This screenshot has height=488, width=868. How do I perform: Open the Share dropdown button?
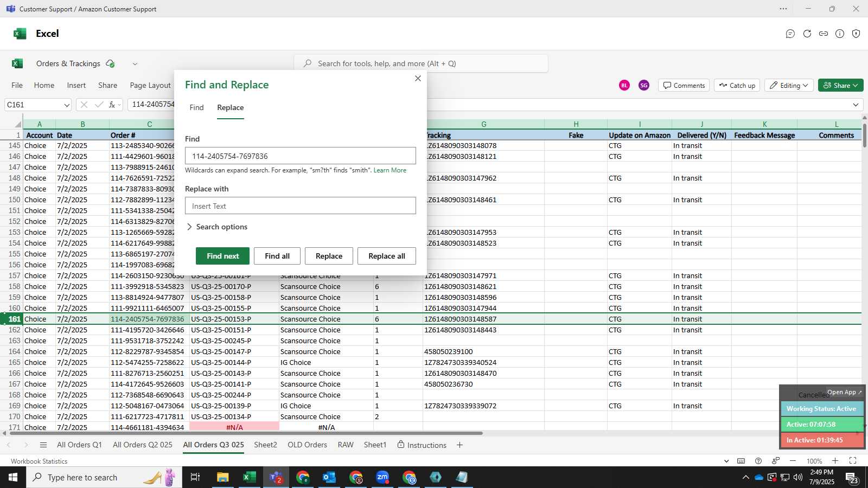[840, 85]
